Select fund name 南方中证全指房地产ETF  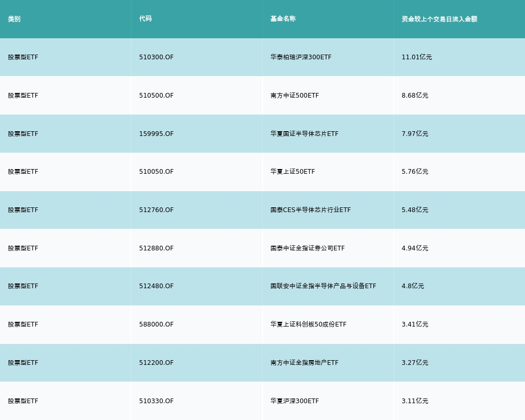click(x=304, y=363)
